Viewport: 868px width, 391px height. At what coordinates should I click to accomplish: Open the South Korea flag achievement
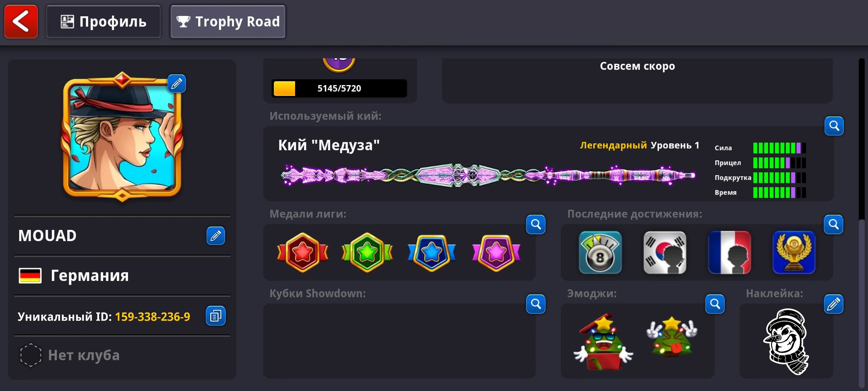(665, 252)
